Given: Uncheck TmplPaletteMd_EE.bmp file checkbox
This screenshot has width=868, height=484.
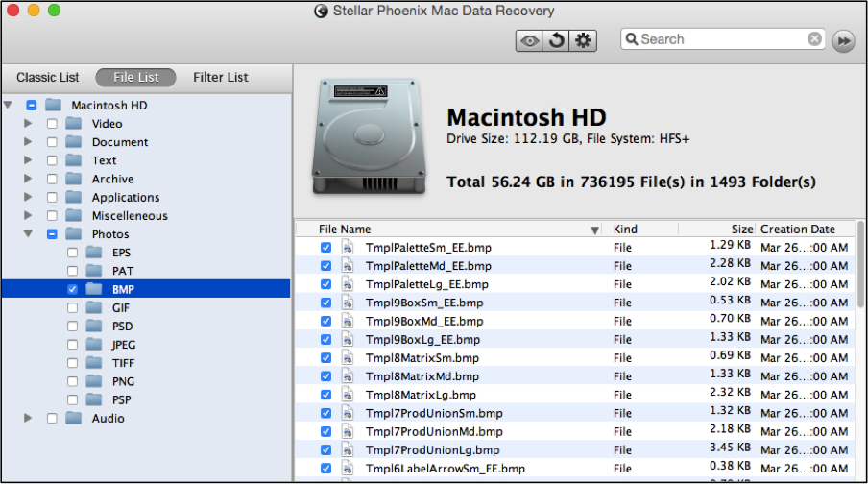Looking at the screenshot, I should pos(326,266).
